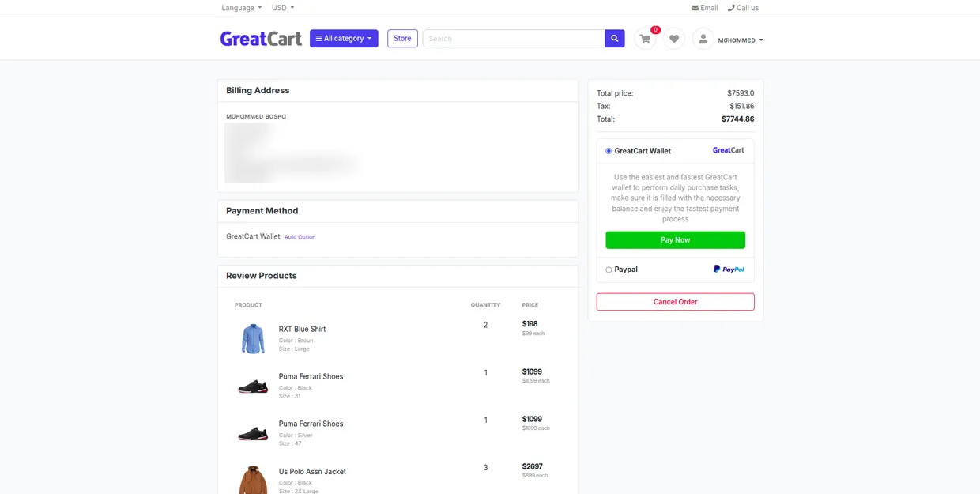Image resolution: width=980 pixels, height=494 pixels.
Task: Click the Cancel Order button
Action: [675, 302]
